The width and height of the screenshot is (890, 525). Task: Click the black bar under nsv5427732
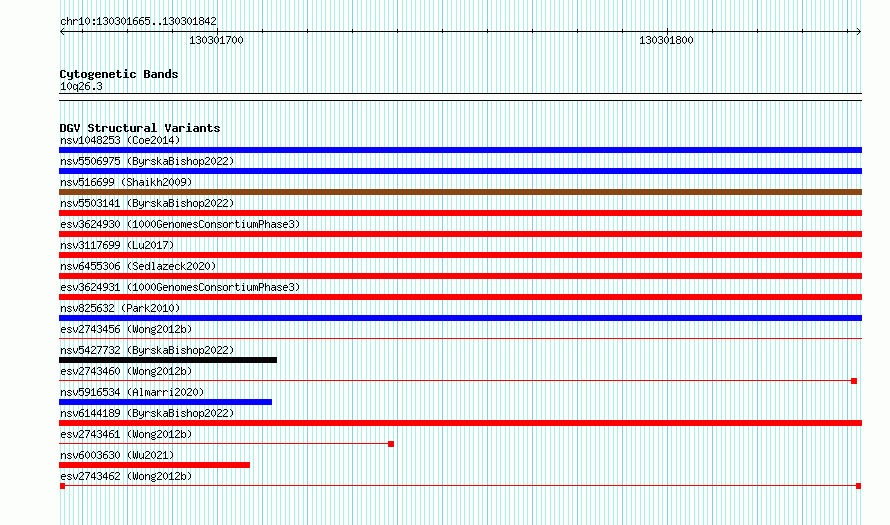[168, 360]
